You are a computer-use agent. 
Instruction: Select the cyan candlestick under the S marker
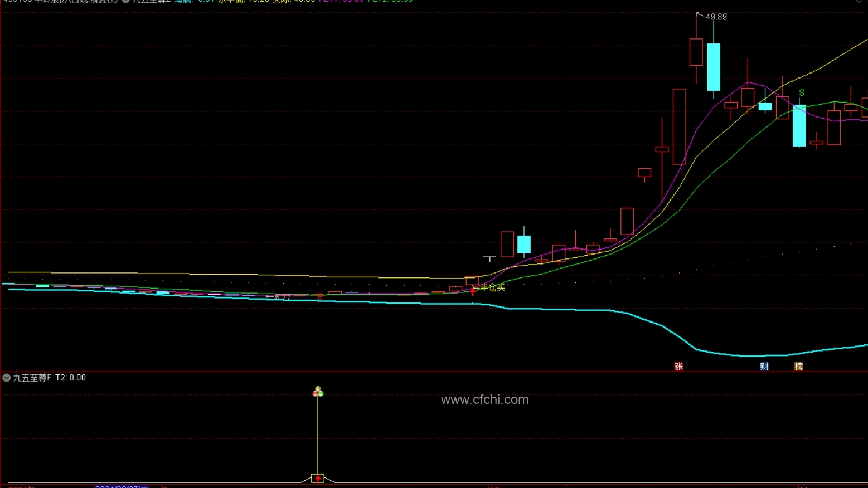click(799, 126)
